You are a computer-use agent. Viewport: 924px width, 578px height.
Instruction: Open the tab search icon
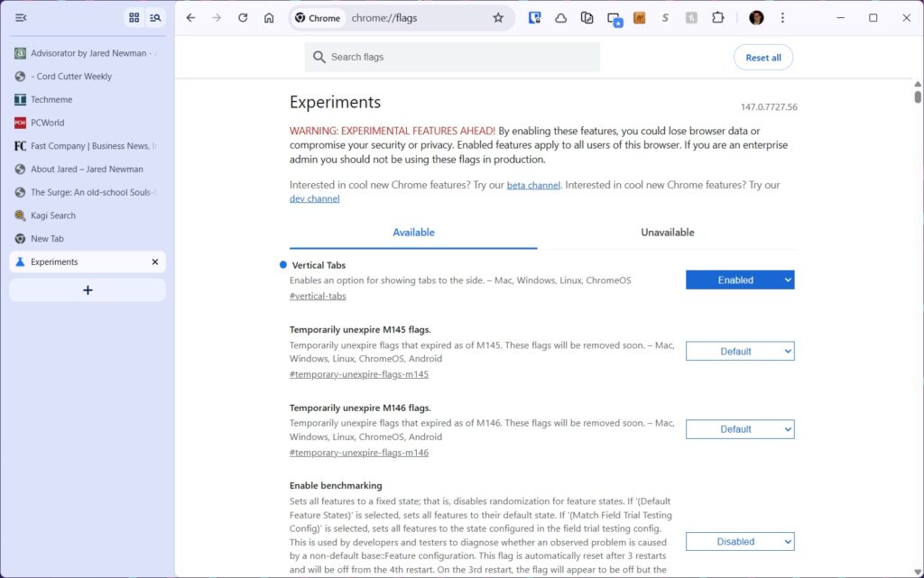coord(155,18)
